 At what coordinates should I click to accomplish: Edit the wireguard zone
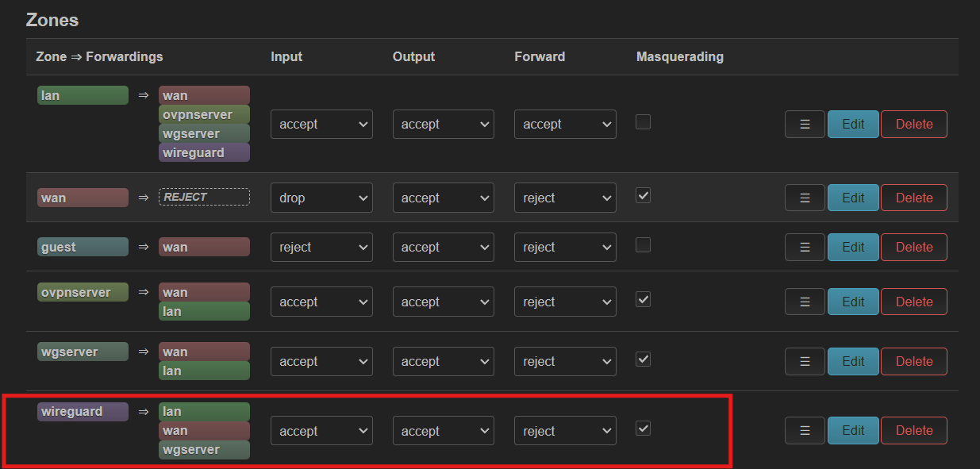click(853, 431)
